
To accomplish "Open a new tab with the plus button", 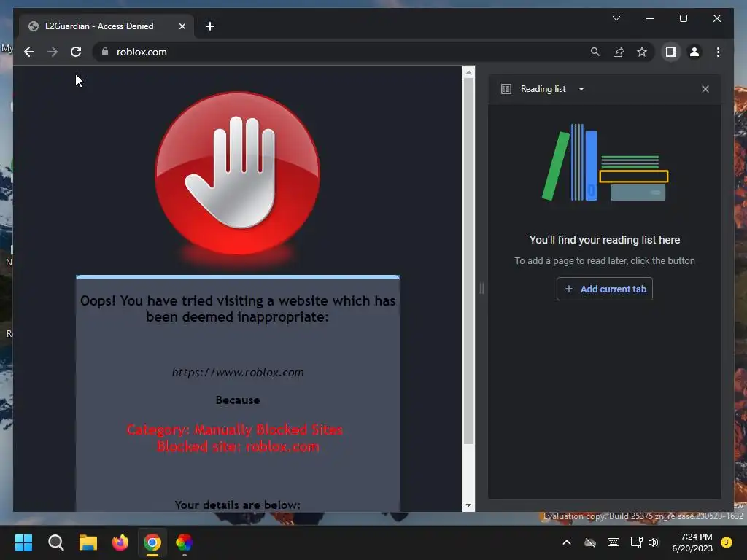I will (209, 26).
